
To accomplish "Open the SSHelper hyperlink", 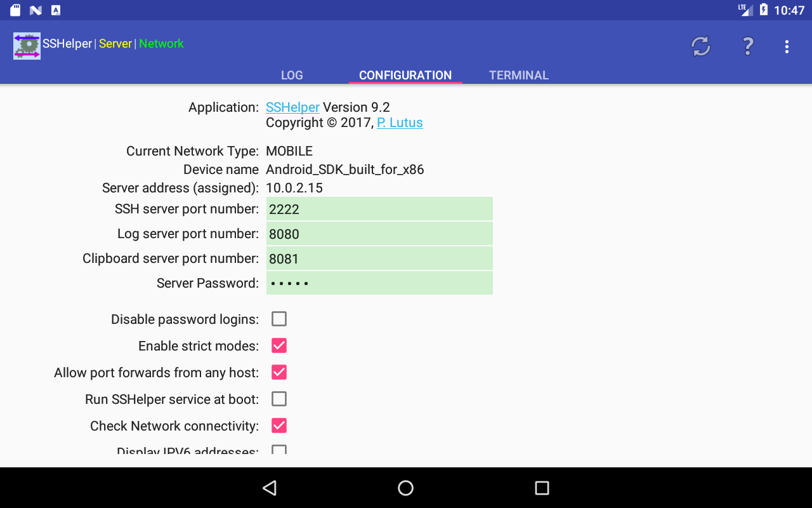I will click(292, 107).
